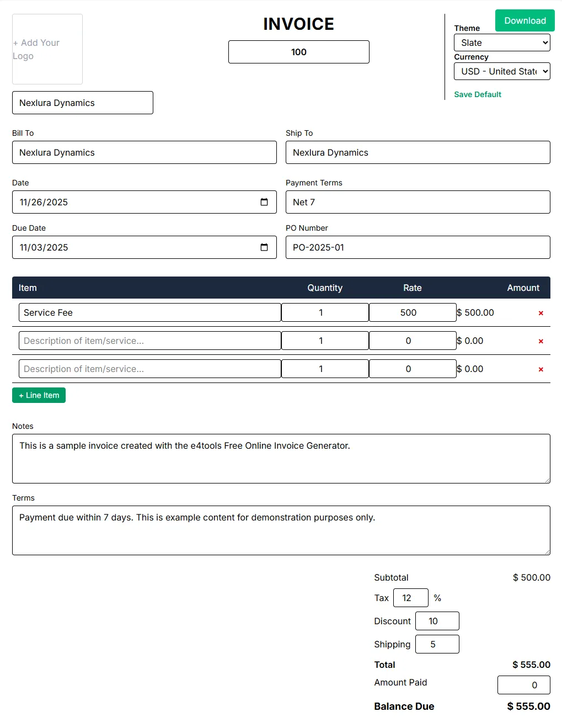This screenshot has height=728, width=562.
Task: Edit the Terms text area
Action: (281, 530)
